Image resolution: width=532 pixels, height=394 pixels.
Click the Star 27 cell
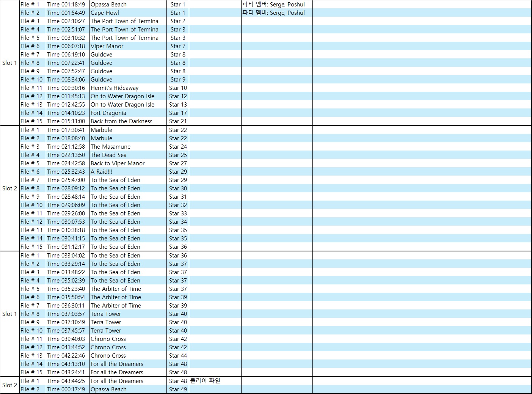point(178,163)
